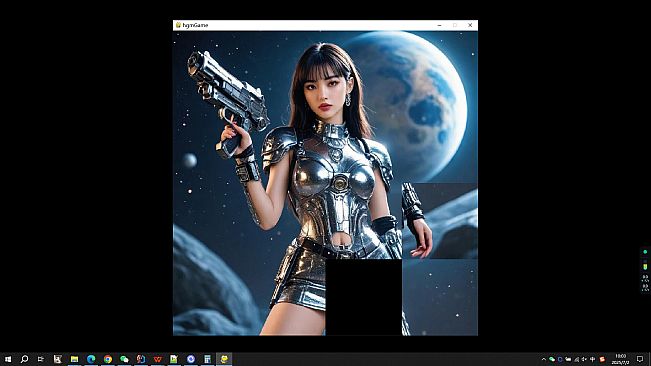Click the PygmGame window title icon
The width and height of the screenshot is (651, 366).
click(178, 25)
